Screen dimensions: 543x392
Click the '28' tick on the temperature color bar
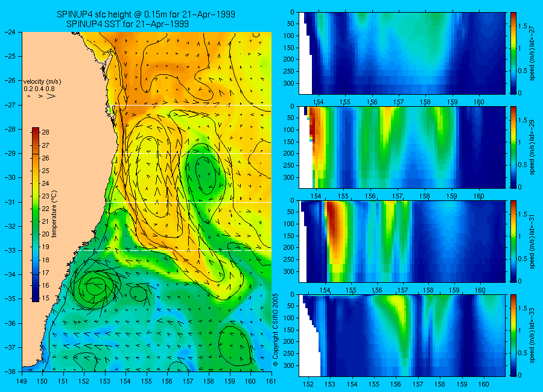[45, 132]
